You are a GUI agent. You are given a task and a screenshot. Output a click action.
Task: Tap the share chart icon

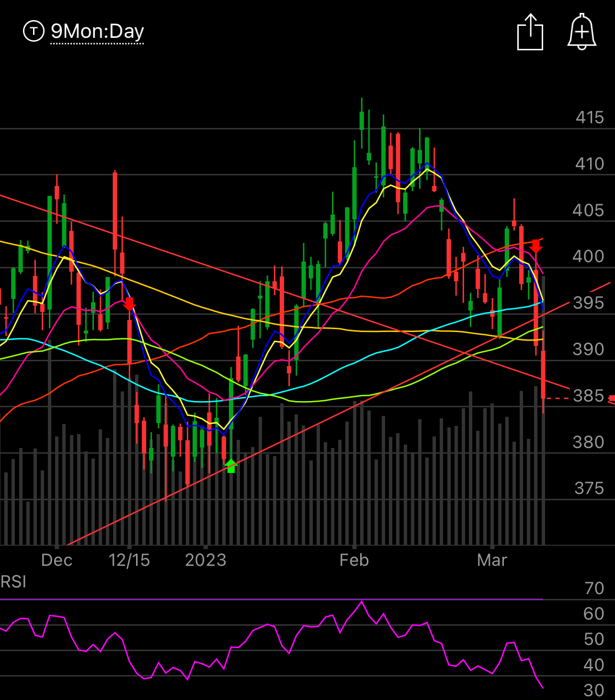(x=530, y=32)
